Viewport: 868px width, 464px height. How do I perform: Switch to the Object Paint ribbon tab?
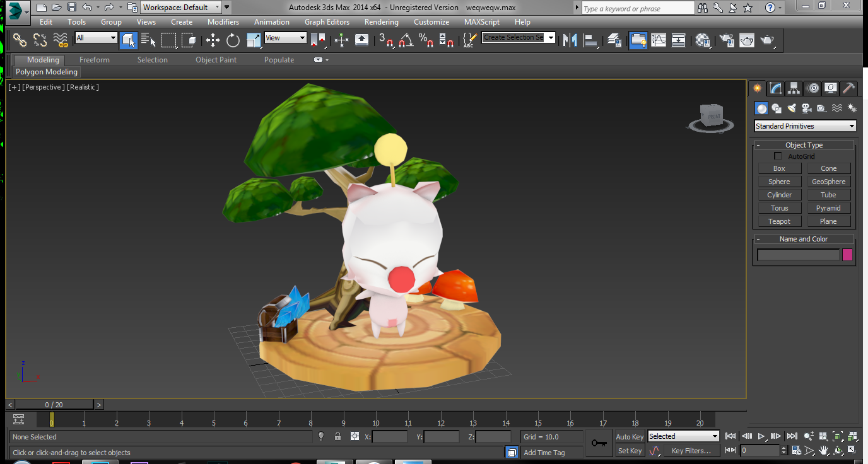coord(216,60)
